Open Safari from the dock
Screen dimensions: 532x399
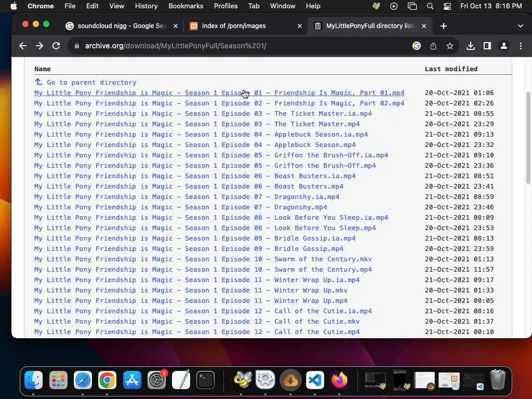(83, 380)
